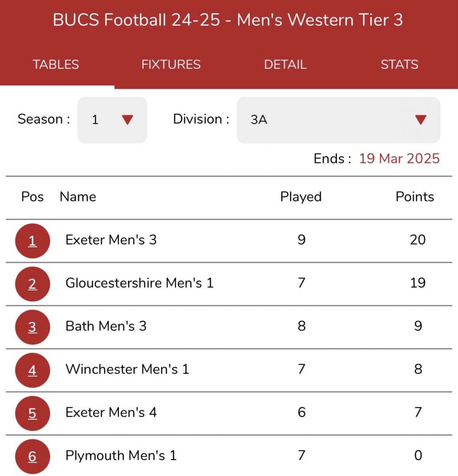The width and height of the screenshot is (458, 476).
Task: Click the position 2 circle badge
Action: coord(33,284)
